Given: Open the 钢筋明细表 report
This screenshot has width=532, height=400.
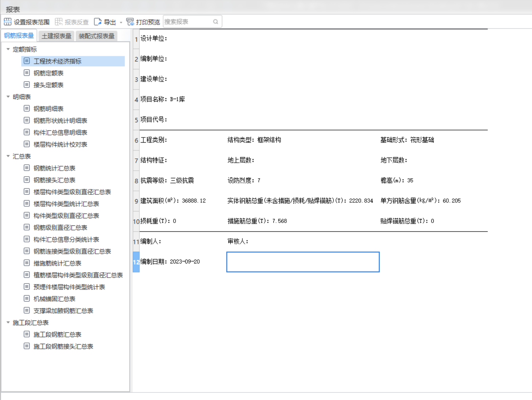Looking at the screenshot, I should [x=48, y=109].
